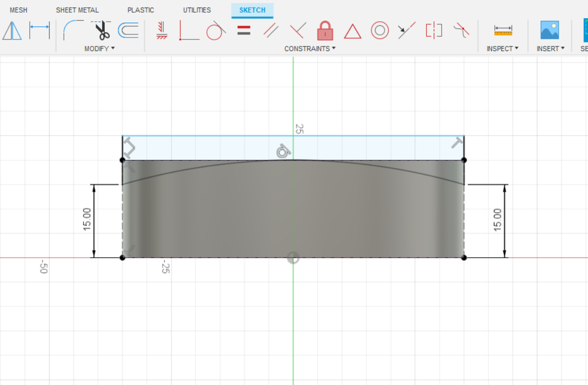The height and width of the screenshot is (385, 588).
Task: Open the INSPECT dropdown menu
Action: pyautogui.click(x=502, y=49)
